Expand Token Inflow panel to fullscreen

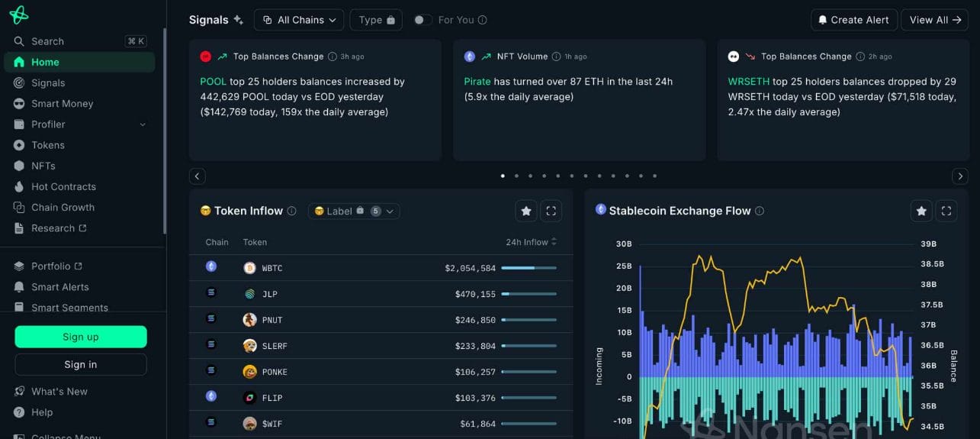[x=551, y=211]
